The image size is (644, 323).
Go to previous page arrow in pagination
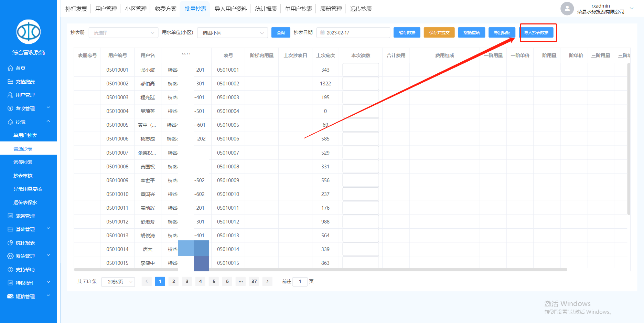147,281
